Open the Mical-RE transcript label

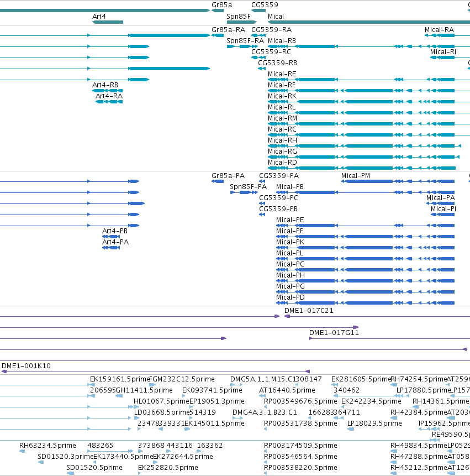coord(282,74)
